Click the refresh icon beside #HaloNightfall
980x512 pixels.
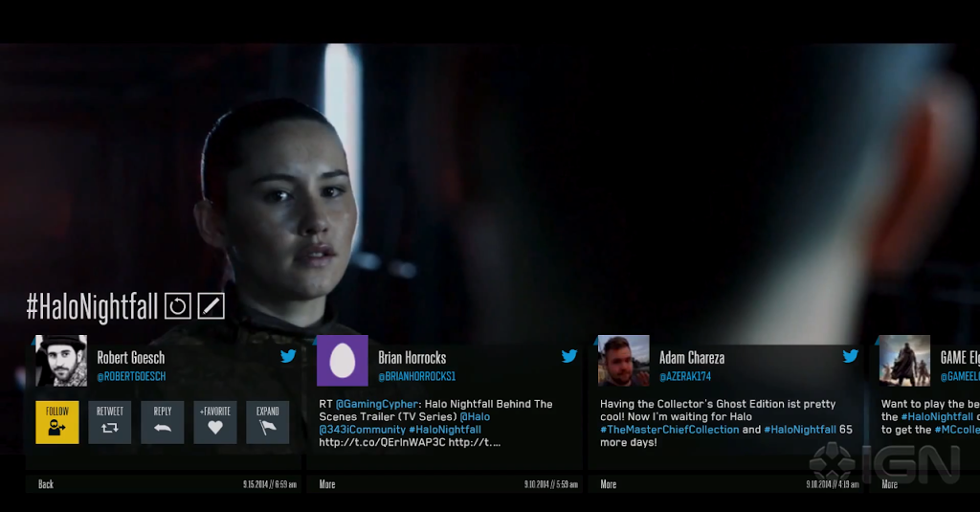tap(177, 306)
